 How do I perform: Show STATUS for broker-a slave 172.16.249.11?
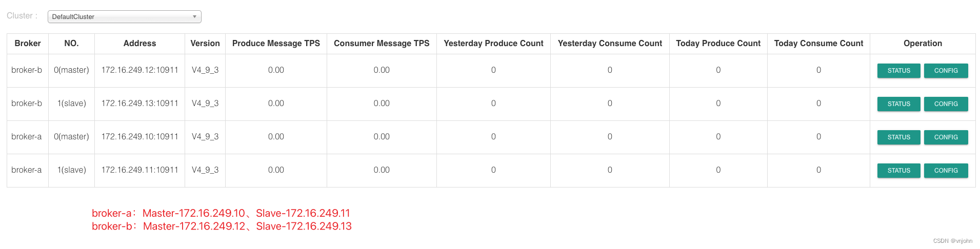tap(898, 171)
